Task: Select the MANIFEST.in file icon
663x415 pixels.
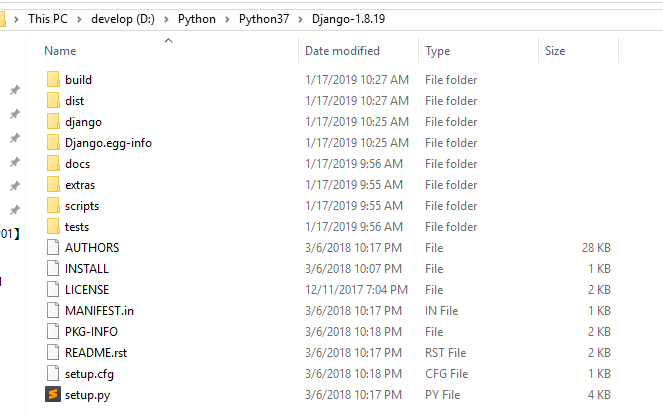Action: [53, 311]
